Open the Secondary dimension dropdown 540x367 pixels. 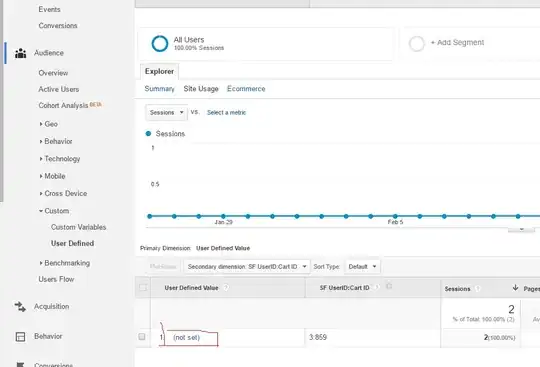(x=247, y=266)
